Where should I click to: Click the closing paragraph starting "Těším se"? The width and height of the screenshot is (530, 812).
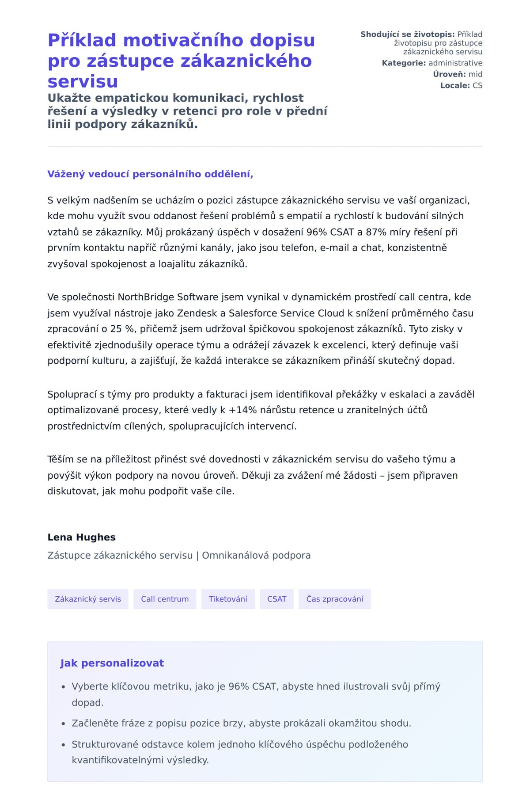[x=252, y=475]
